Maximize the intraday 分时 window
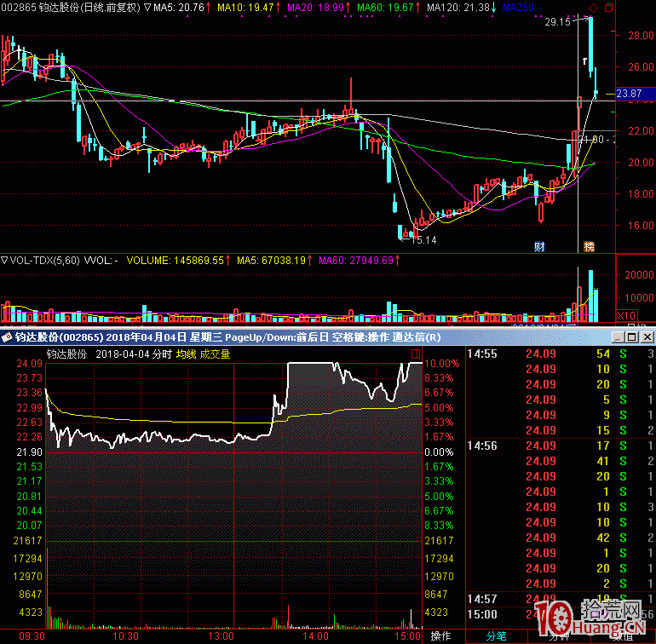 coord(632,336)
